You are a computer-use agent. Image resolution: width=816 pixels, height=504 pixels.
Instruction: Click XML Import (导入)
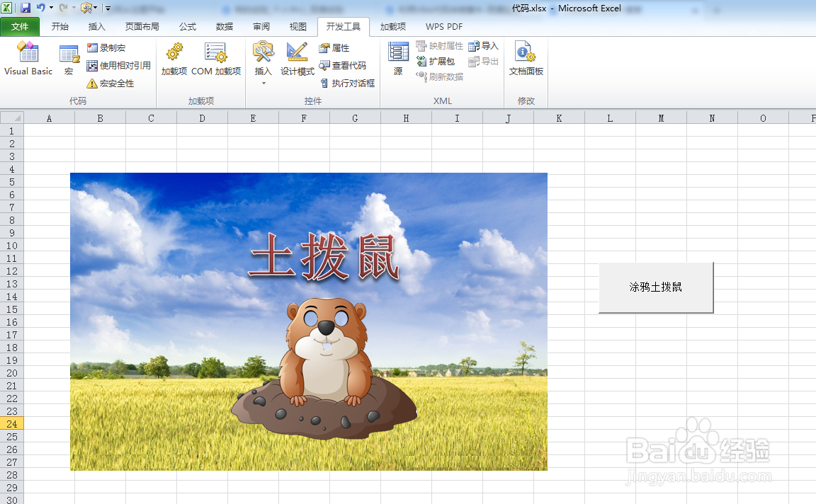click(484, 46)
